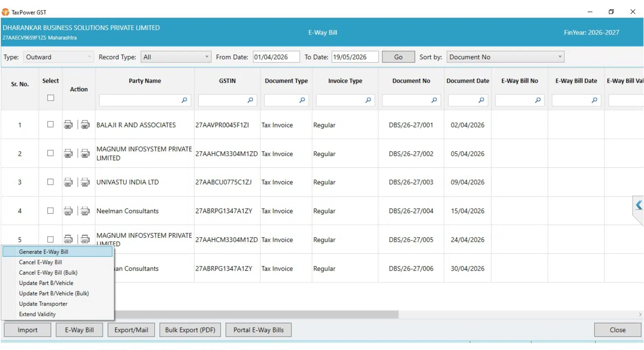Click left printer icon in UNIVASTU INDIA LTD row
Screen dimensions: 644x350
tap(68, 182)
